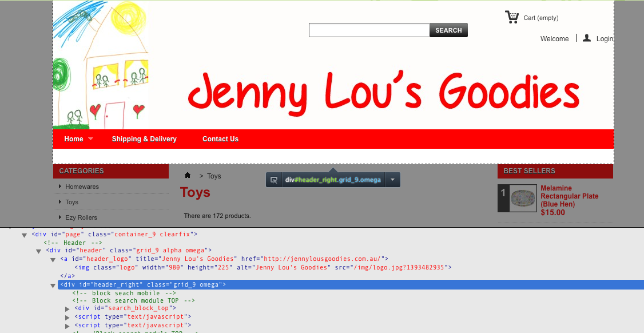Click the div#header_right.grid_9.omega tooltip label
Viewport: 644px width, 333px height.
[333, 180]
